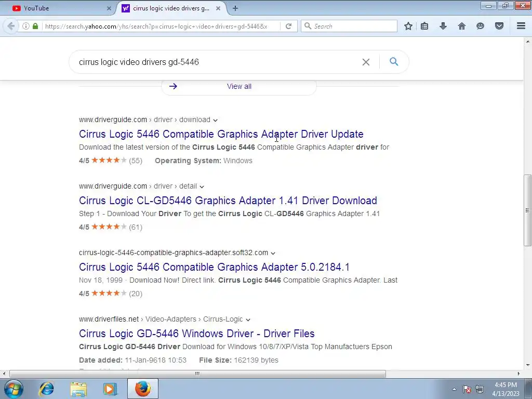
Task: Open the downloads arrow icon
Action: pos(443,26)
